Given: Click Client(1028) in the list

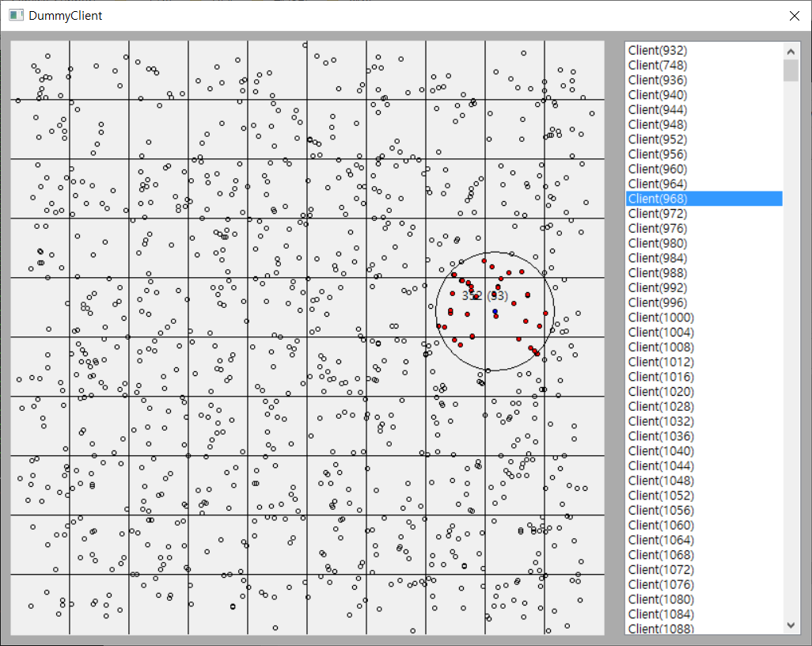Looking at the screenshot, I should click(x=704, y=407).
